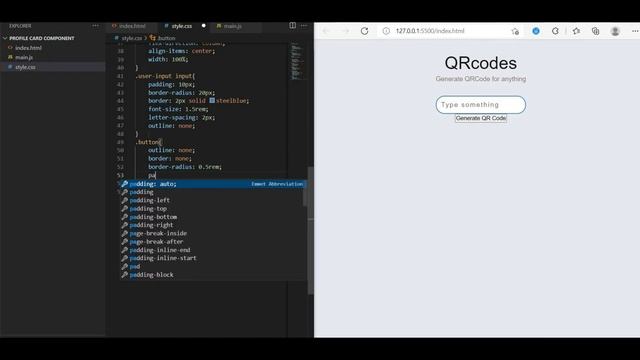Click the 'border-radius: 0.5rem;' code line

[x=185, y=167]
